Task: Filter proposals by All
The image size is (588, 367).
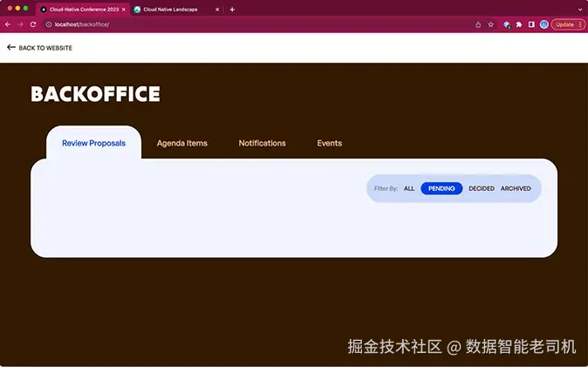Action: [x=409, y=188]
